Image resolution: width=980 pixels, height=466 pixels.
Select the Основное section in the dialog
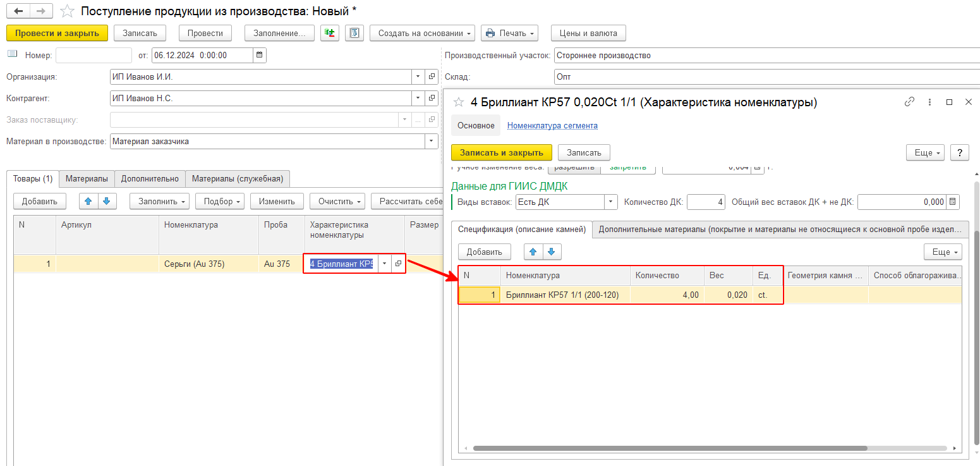tap(476, 125)
